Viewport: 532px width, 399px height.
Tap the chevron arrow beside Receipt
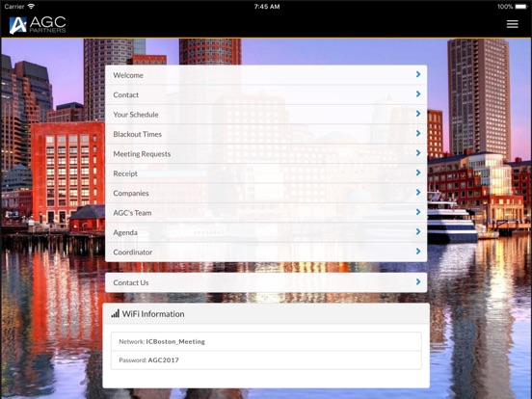(x=418, y=173)
